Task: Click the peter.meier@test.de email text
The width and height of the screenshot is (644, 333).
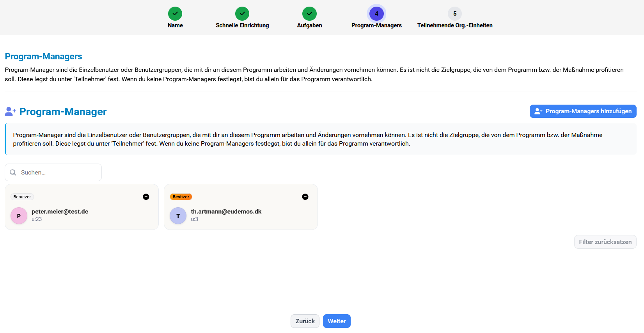Action: click(x=60, y=212)
